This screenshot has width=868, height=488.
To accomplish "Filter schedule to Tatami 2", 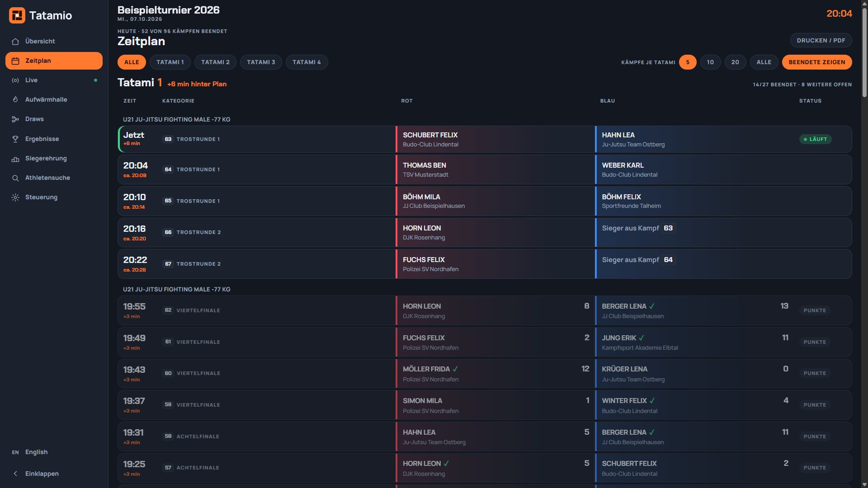I will click(215, 62).
